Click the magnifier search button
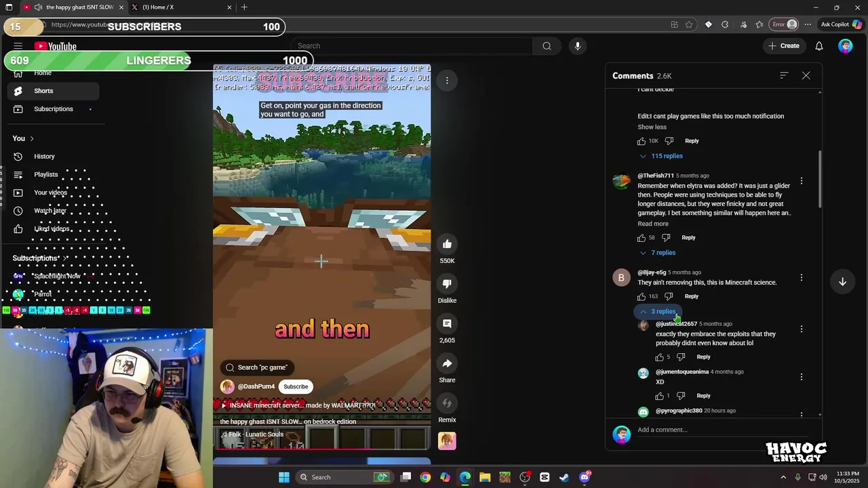Image resolution: width=868 pixels, height=488 pixels. click(547, 46)
